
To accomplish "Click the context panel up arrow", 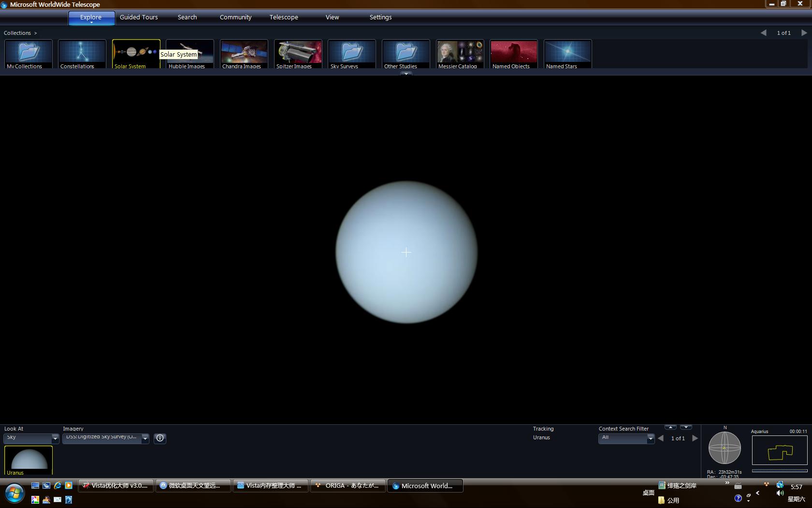I will [x=670, y=427].
